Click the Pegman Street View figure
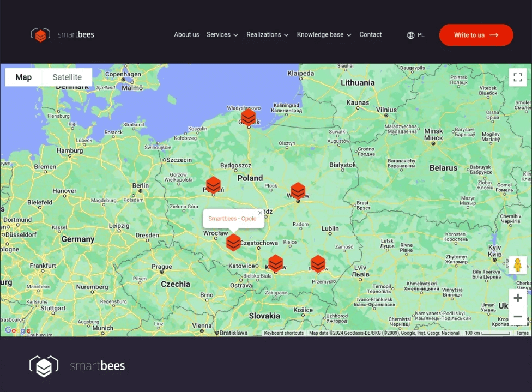 pos(517,266)
